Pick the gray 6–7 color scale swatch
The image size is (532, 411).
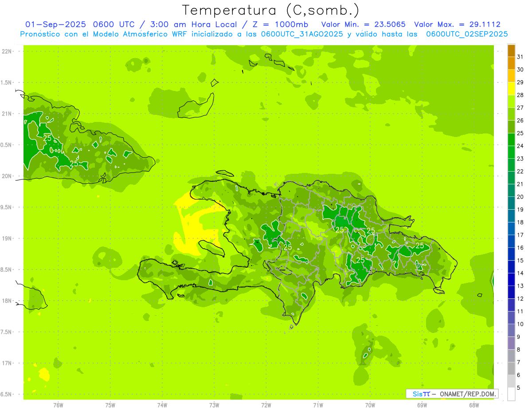click(511, 369)
